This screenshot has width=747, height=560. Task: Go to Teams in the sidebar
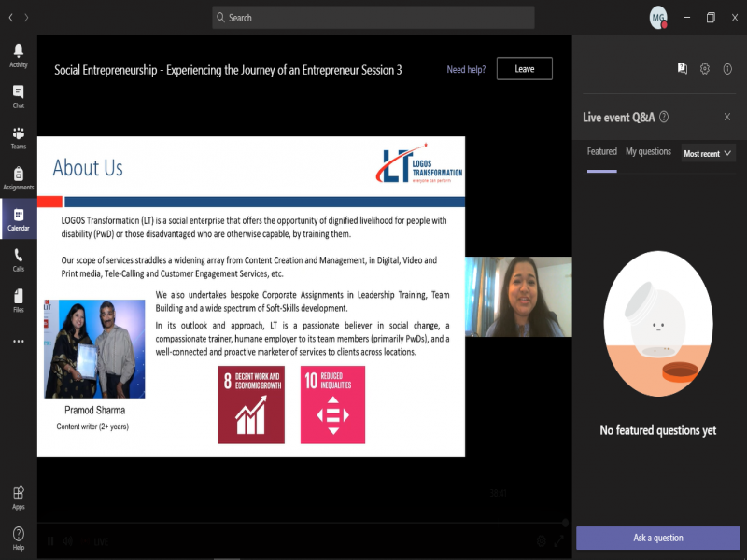(18, 137)
